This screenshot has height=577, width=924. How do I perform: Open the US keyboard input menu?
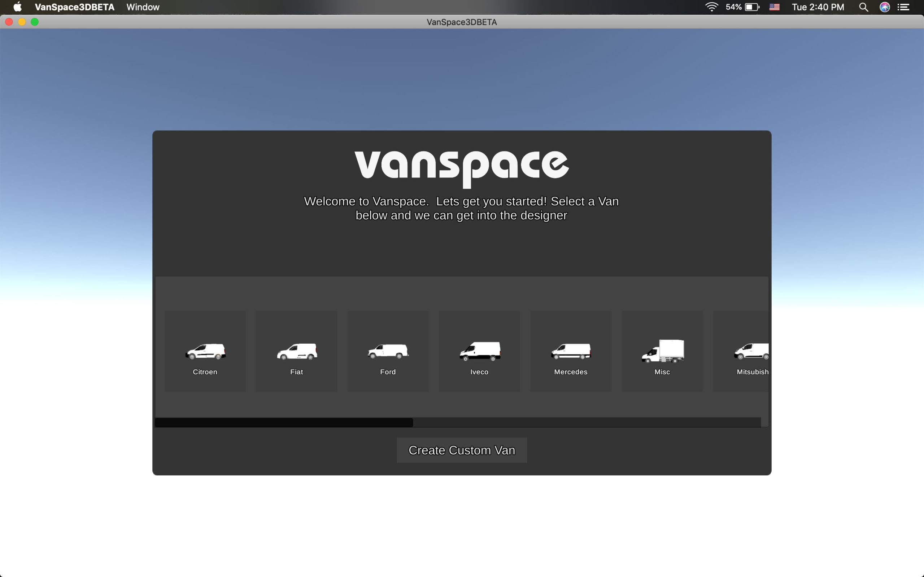click(x=775, y=7)
